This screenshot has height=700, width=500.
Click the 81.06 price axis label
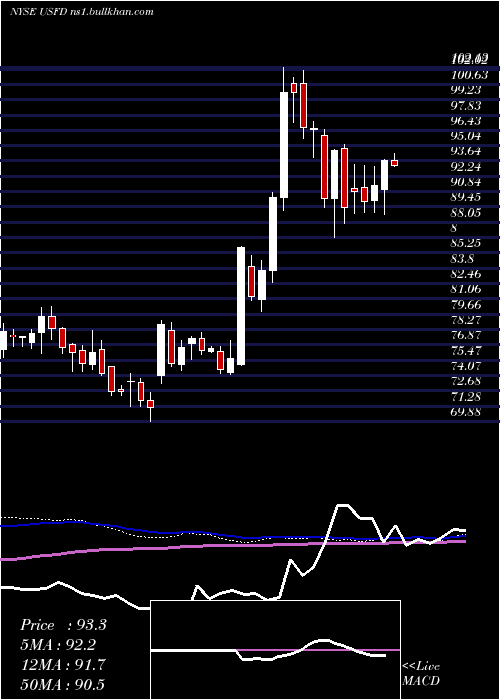pyautogui.click(x=466, y=289)
